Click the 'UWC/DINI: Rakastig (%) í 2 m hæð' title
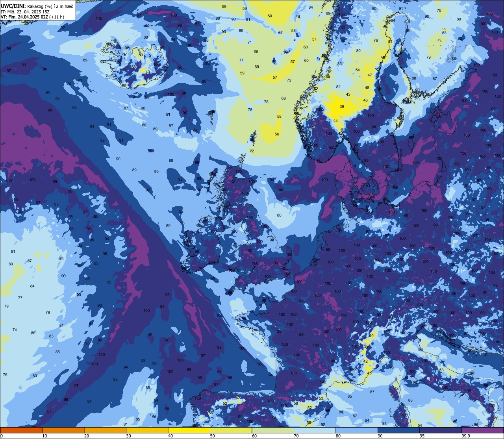The width and height of the screenshot is (504, 439). coord(37,6)
